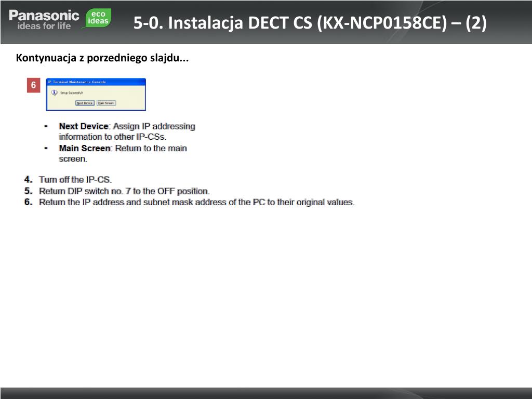This screenshot has width=532, height=399.
Task: Click the slide title Instalacja DECT CS
Action: coord(310,23)
